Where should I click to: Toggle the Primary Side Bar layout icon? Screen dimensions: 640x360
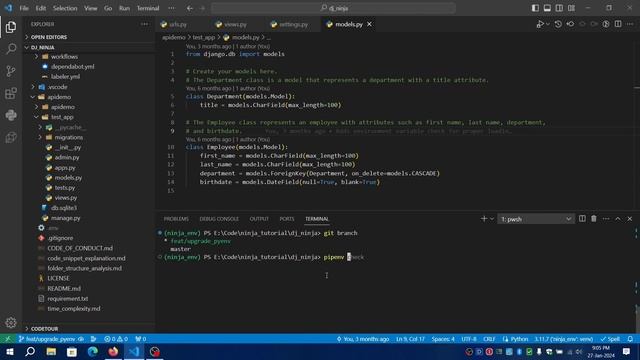point(535,8)
